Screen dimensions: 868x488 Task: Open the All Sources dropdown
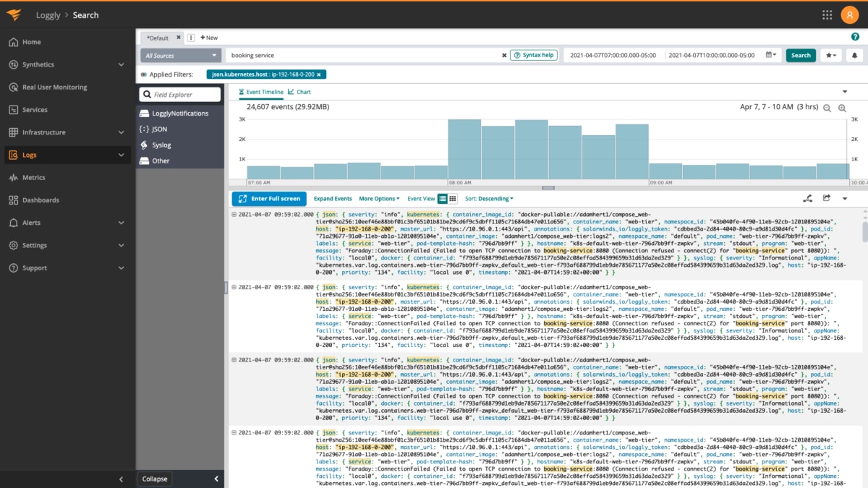181,55
